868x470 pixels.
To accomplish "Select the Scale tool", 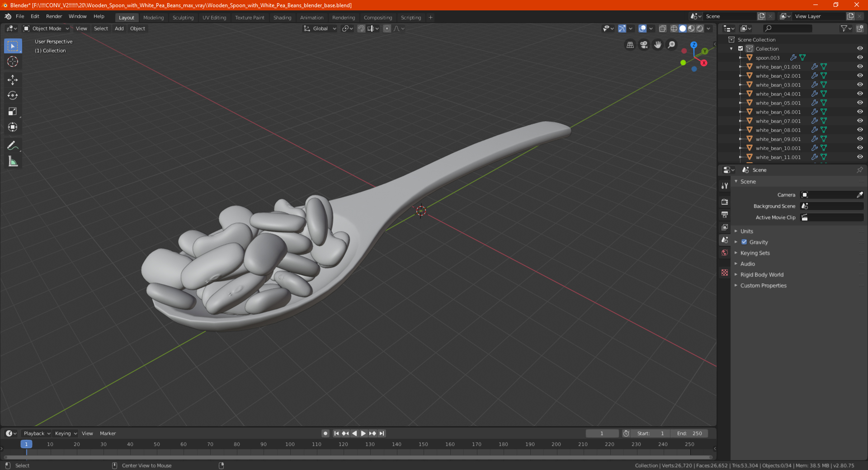I will pyautogui.click(x=13, y=112).
